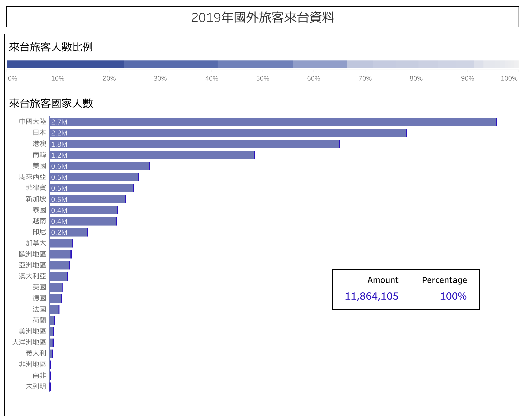Image resolution: width=525 pixels, height=420 pixels.
Task: Click the 來台旅客國家人數 section heading
Action: (x=51, y=103)
